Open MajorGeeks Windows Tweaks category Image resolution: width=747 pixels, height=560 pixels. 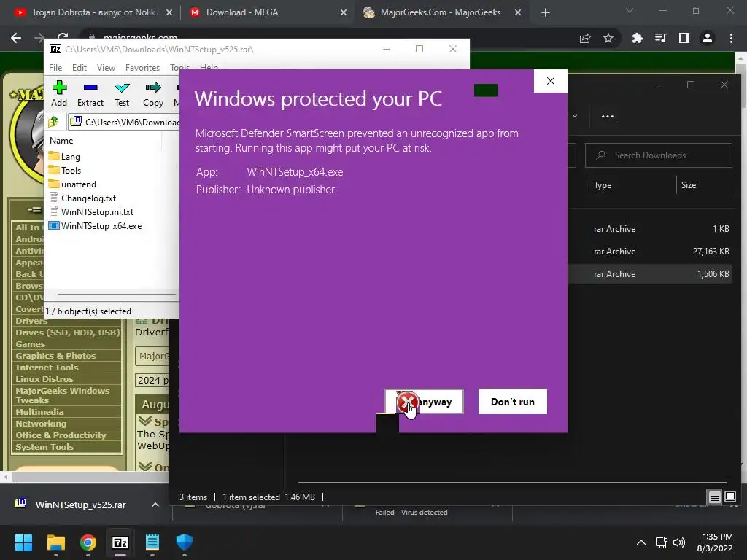(63, 395)
